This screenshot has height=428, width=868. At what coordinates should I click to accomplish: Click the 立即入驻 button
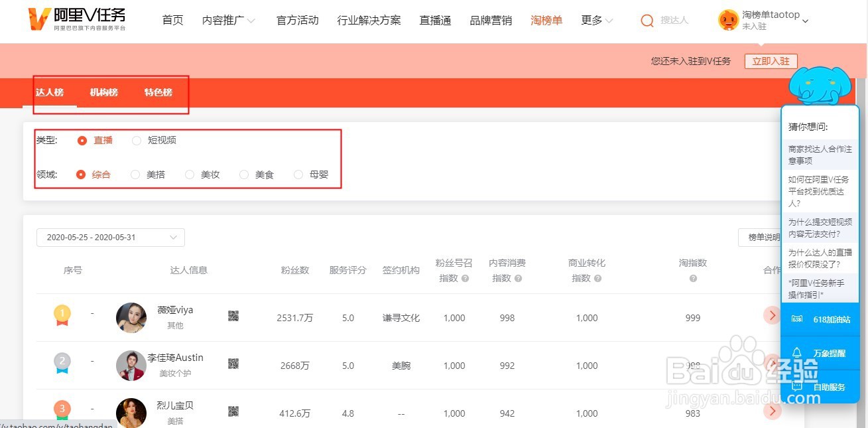click(x=771, y=60)
